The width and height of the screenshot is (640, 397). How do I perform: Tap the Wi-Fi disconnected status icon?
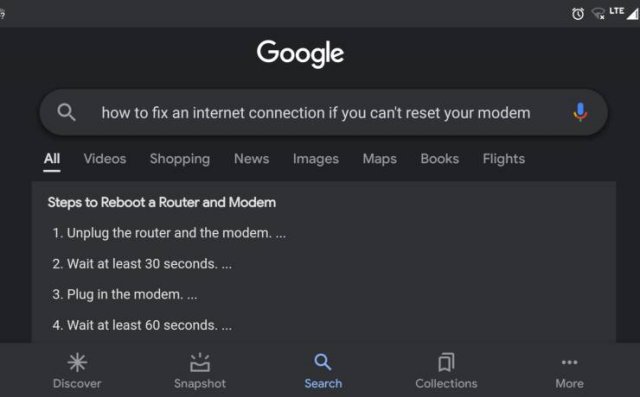[x=598, y=14]
